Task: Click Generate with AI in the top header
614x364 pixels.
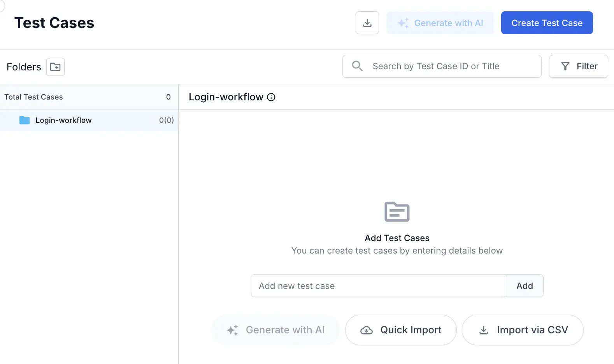Action: click(x=440, y=23)
